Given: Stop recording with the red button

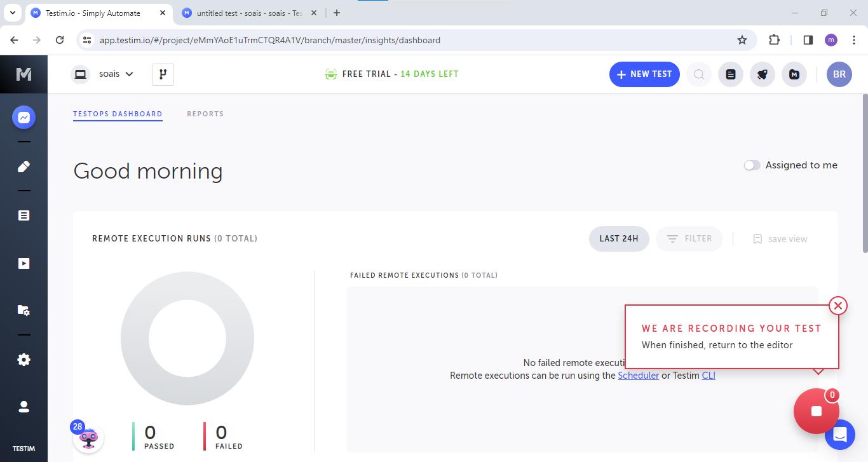Looking at the screenshot, I should pos(816,411).
